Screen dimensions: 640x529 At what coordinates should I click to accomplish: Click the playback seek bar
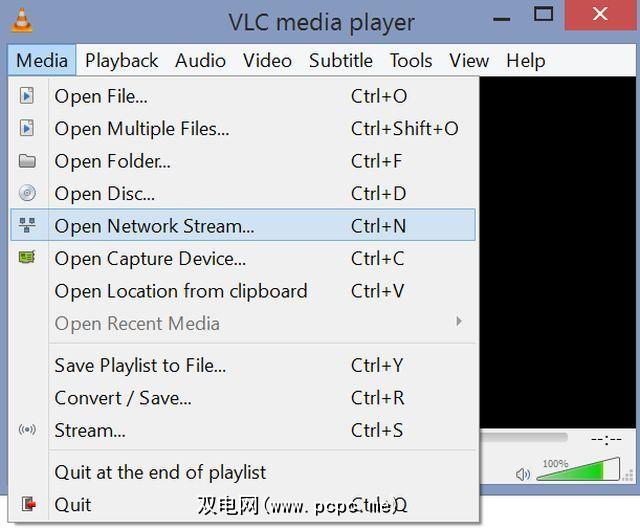pyautogui.click(x=524, y=438)
